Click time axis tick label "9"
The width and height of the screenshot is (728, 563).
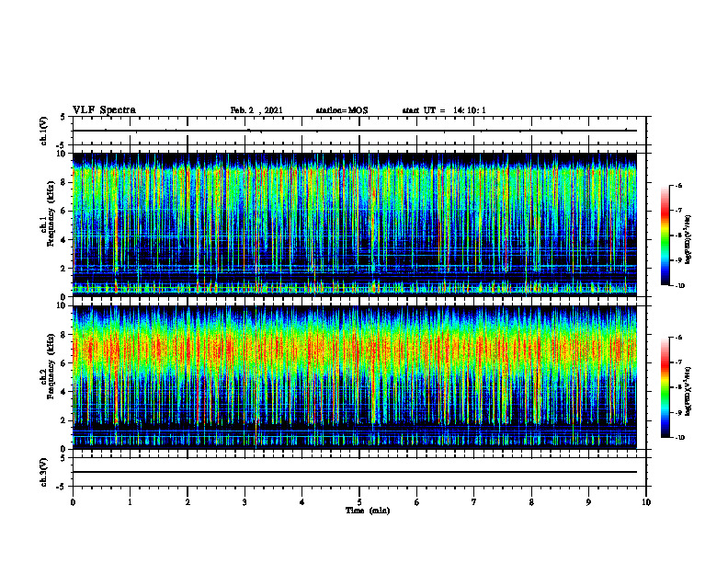588,502
